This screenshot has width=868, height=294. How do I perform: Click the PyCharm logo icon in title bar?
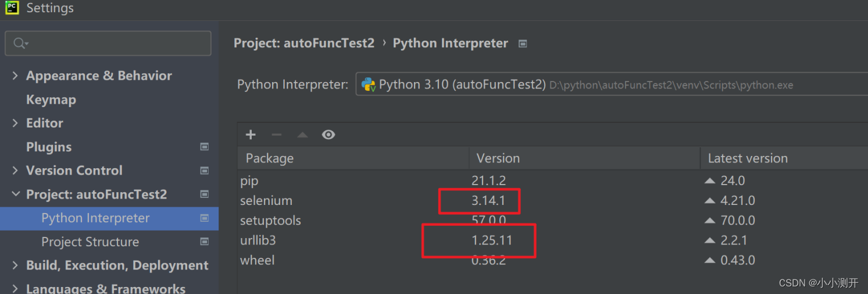(x=12, y=8)
